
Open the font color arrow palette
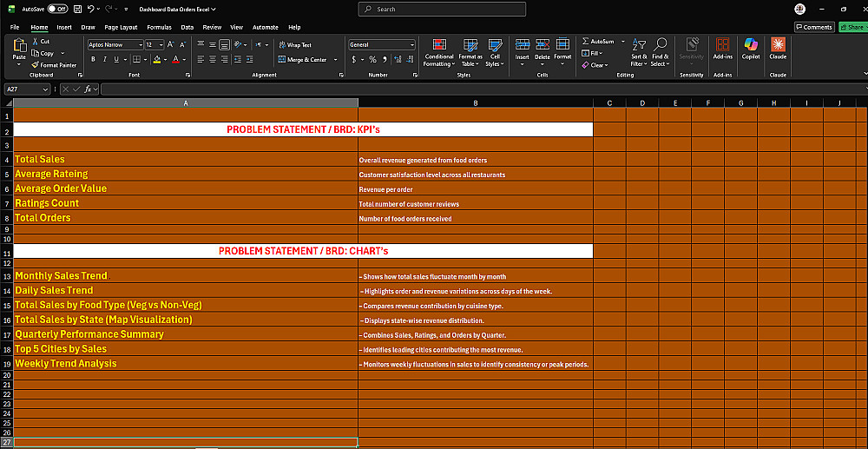coord(184,59)
